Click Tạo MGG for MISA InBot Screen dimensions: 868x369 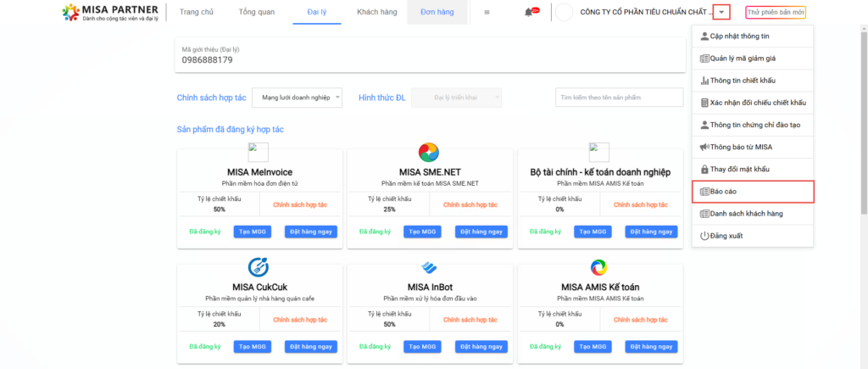click(422, 347)
